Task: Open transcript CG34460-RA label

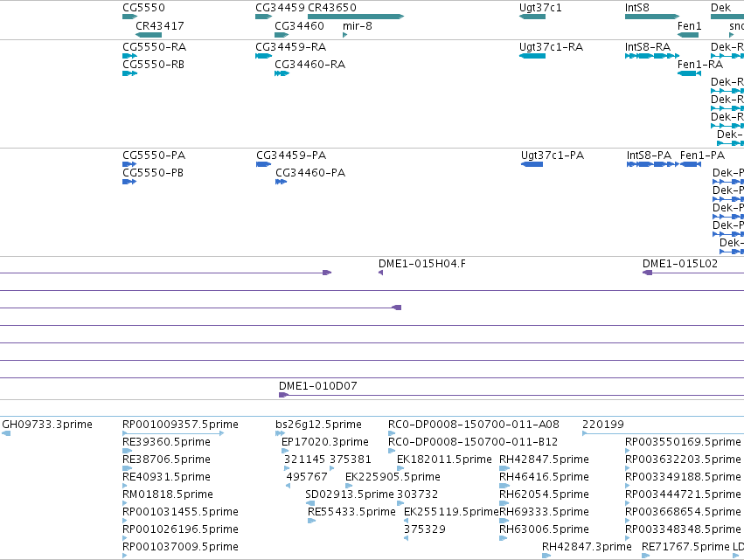Action: pos(309,65)
